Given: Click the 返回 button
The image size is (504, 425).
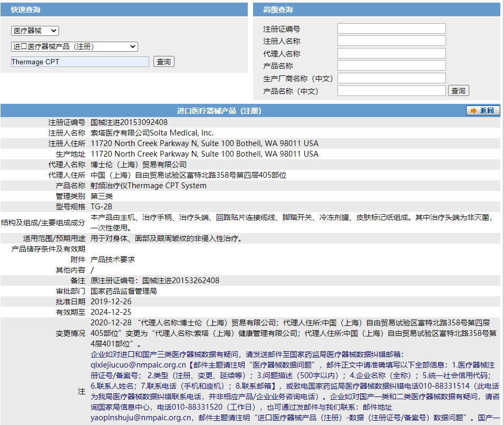Looking at the screenshot, I should point(483,111).
